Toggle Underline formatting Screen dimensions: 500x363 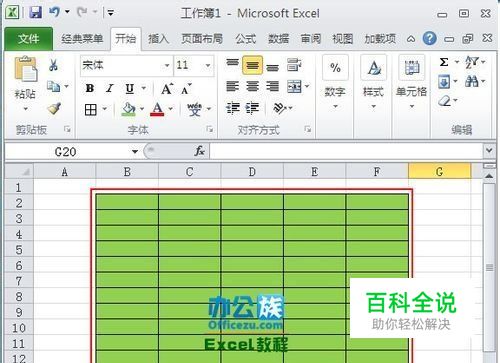coord(130,89)
